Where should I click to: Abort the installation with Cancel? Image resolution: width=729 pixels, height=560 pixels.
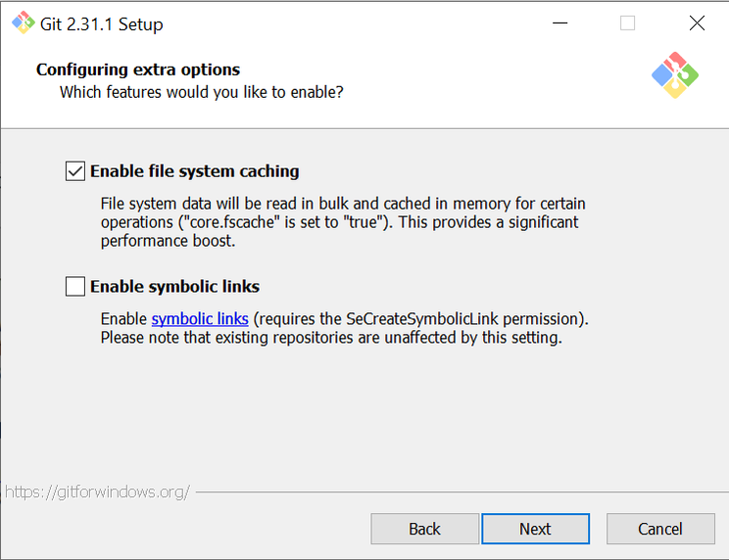click(659, 529)
